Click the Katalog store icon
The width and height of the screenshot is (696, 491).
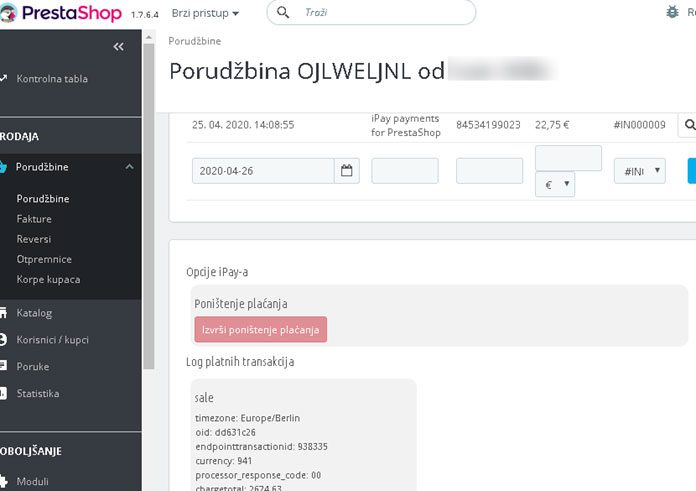(x=3, y=313)
